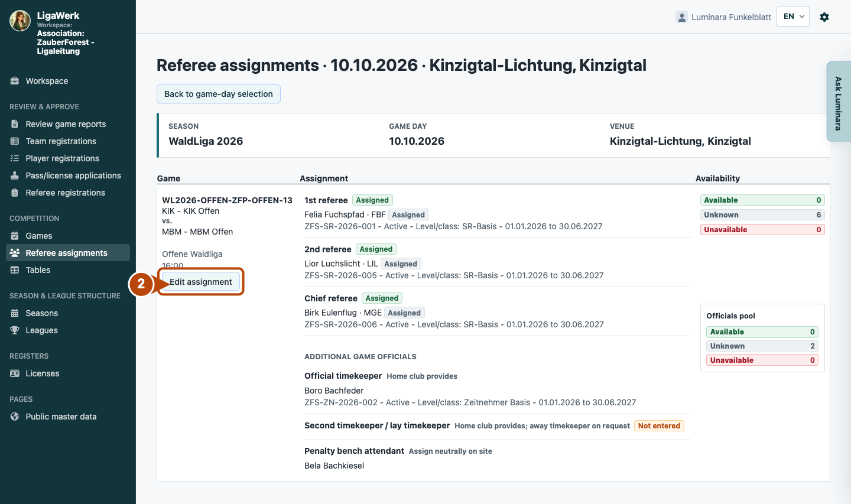
Task: Click the user profile icon beside Luminara Funkelblatt
Action: point(681,17)
